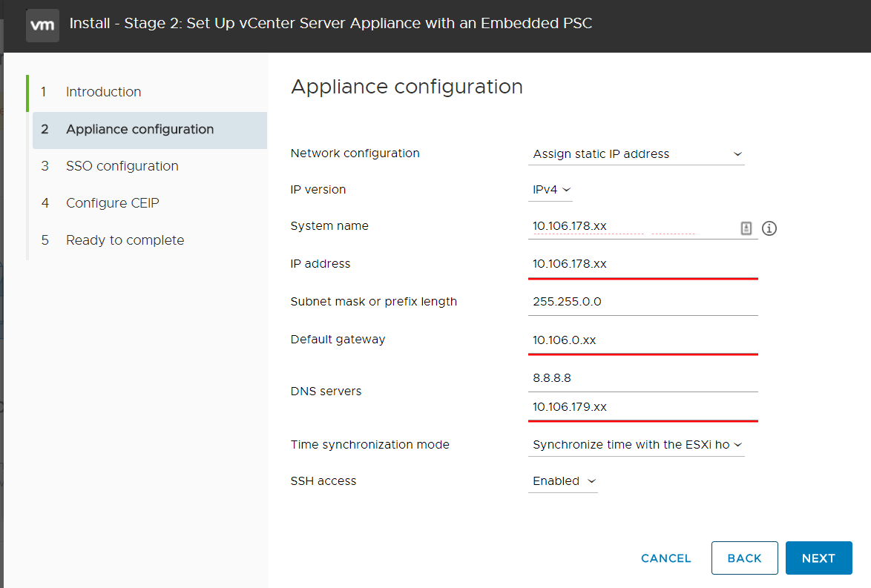The image size is (871, 588).
Task: Click the autofill icon in System name field
Action: [x=746, y=228]
